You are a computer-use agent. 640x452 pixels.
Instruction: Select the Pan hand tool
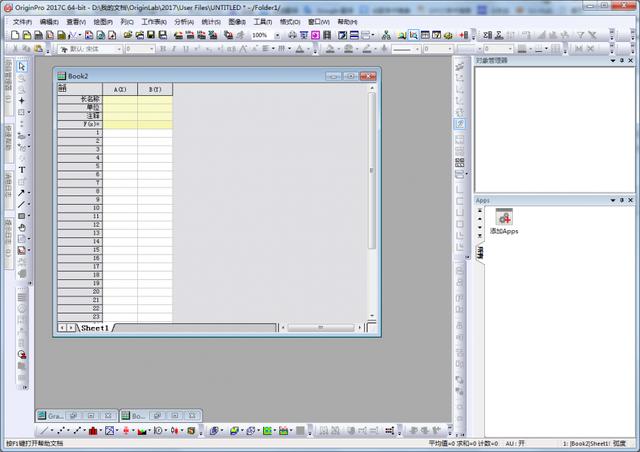coord(22,228)
